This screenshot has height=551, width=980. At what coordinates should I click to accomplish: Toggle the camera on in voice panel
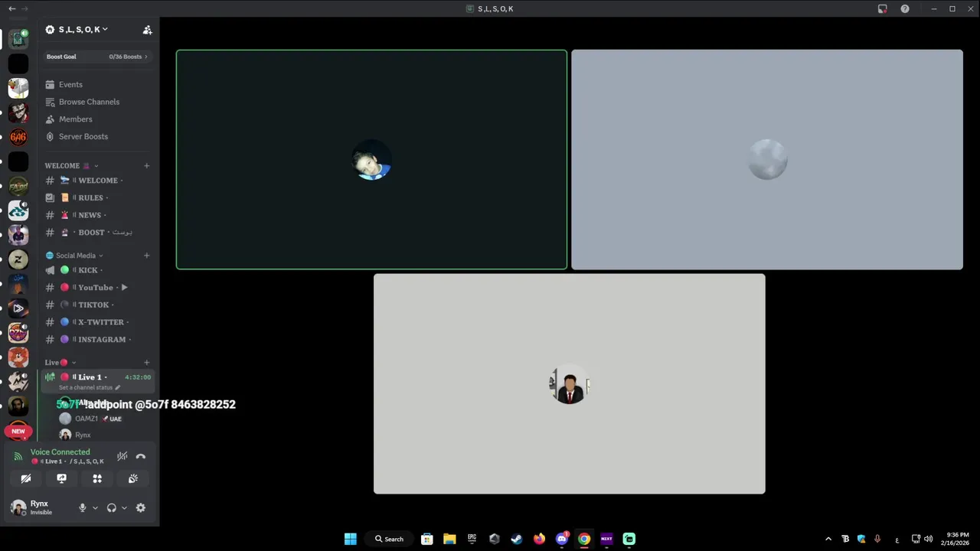pyautogui.click(x=26, y=478)
